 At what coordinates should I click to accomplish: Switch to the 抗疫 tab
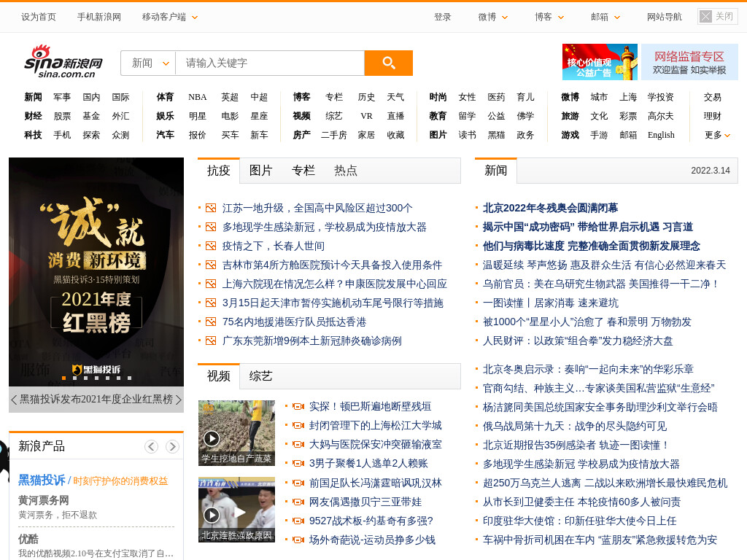coord(219,171)
